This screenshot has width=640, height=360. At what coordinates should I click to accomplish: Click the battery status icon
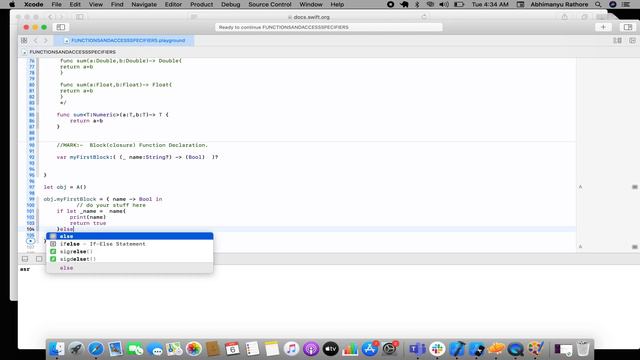[459, 4]
